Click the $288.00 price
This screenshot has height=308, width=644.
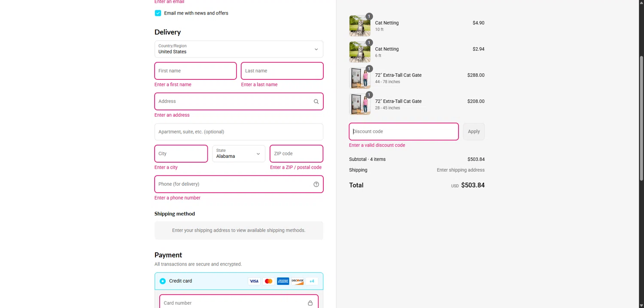(x=476, y=75)
